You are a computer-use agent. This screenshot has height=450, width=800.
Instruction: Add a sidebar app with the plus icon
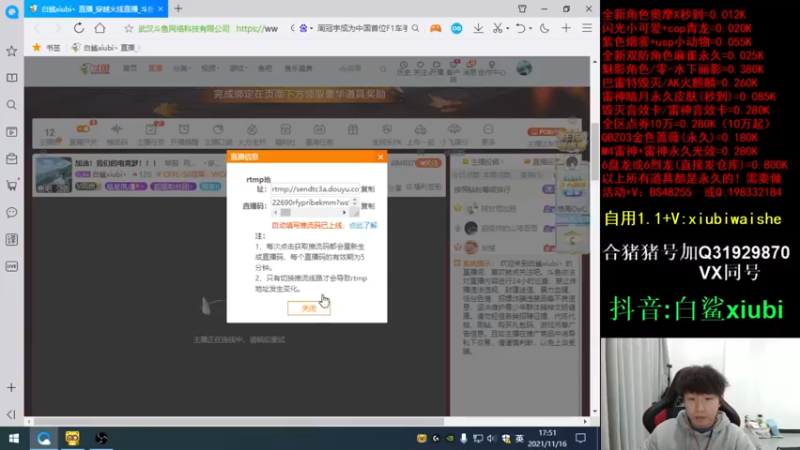[11, 388]
